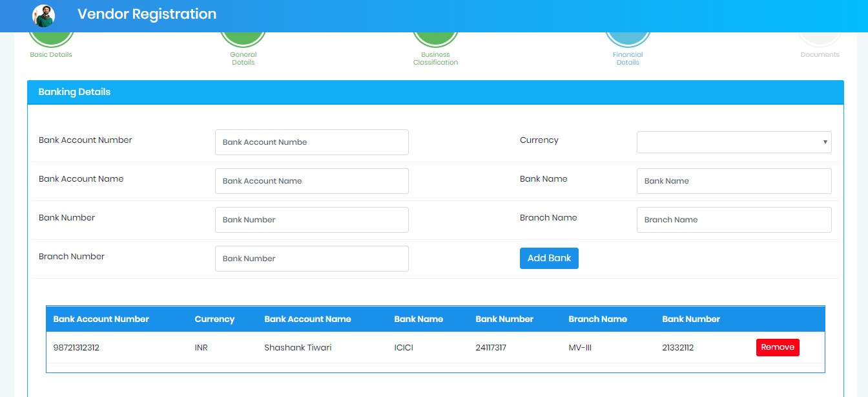The width and height of the screenshot is (868, 397).
Task: Open the Business Classification step
Action: 435,49
